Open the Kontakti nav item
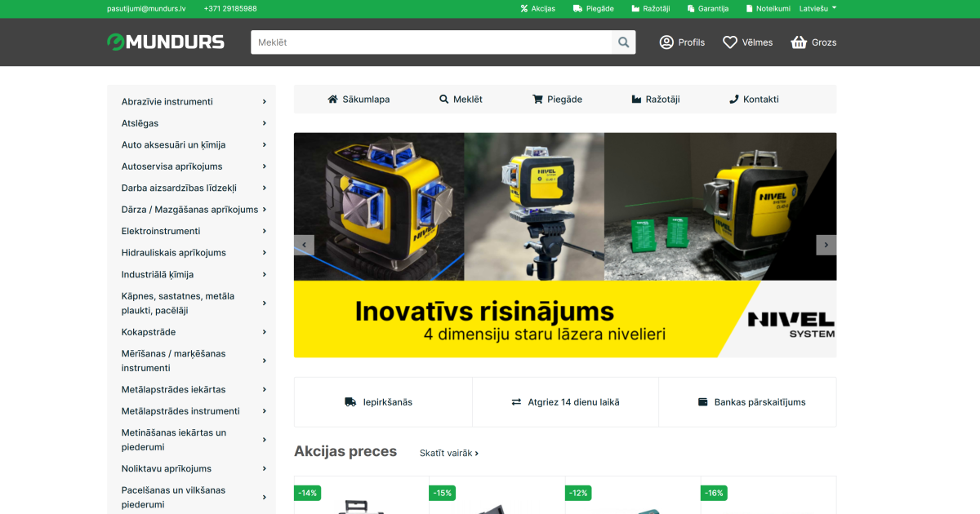980x514 pixels. pos(753,100)
